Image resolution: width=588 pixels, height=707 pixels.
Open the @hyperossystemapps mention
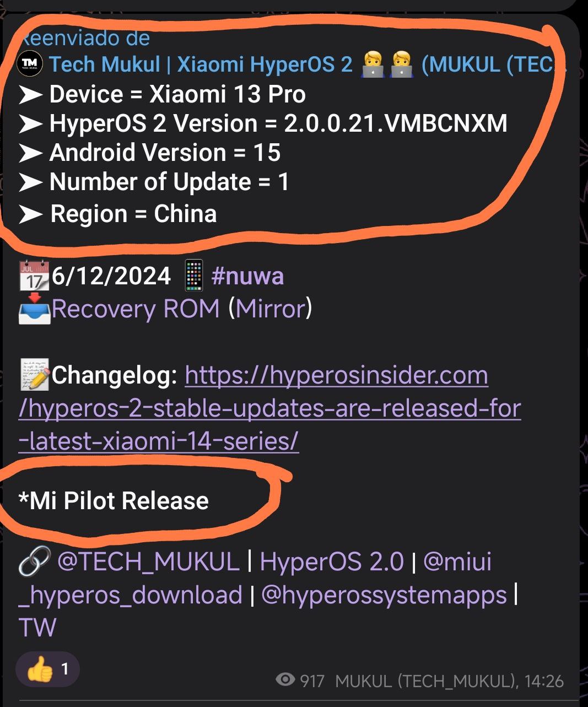pyautogui.click(x=384, y=595)
